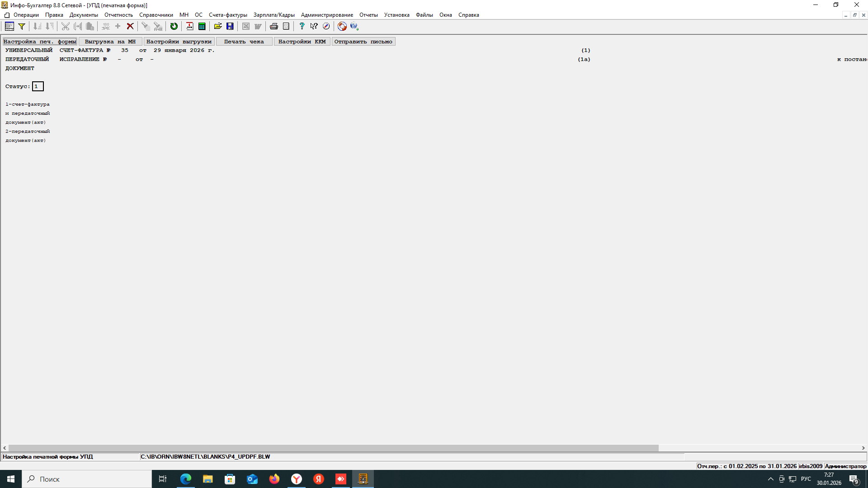
Task: Click the yellow filter funnel icon
Action: (x=21, y=26)
